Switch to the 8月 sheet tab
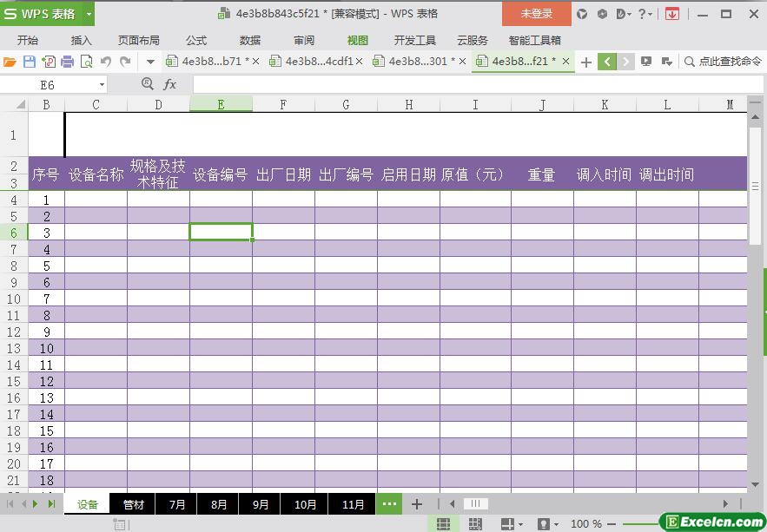The width and height of the screenshot is (767, 532). 219,504
